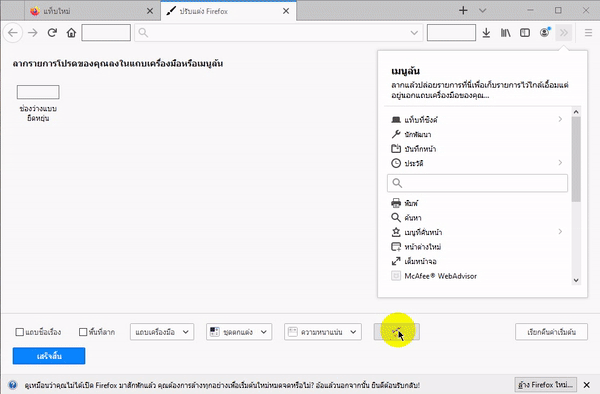
Task: Enable the title bar checkbox
Action: [x=20, y=332]
